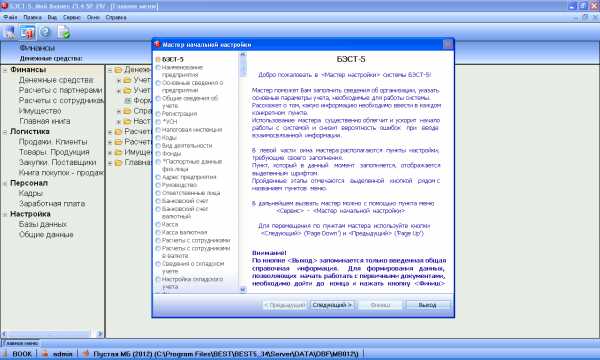Collapse the Денеж... folder node
This screenshot has width=600, height=360.
(110, 70)
